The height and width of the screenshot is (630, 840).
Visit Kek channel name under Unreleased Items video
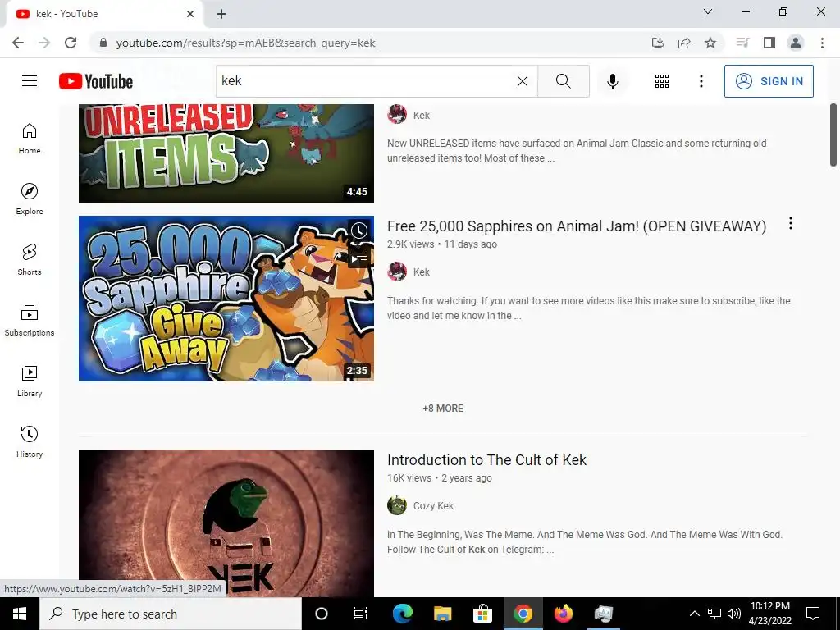tap(421, 115)
